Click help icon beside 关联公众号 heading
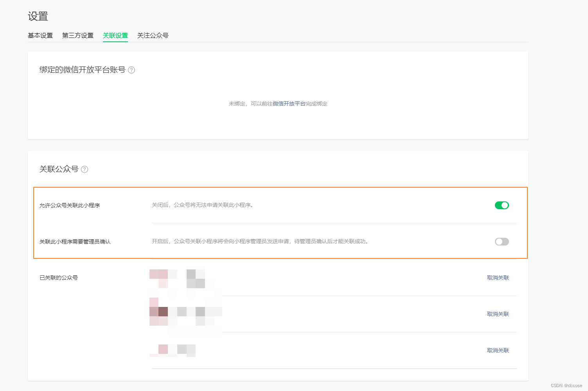 point(85,169)
